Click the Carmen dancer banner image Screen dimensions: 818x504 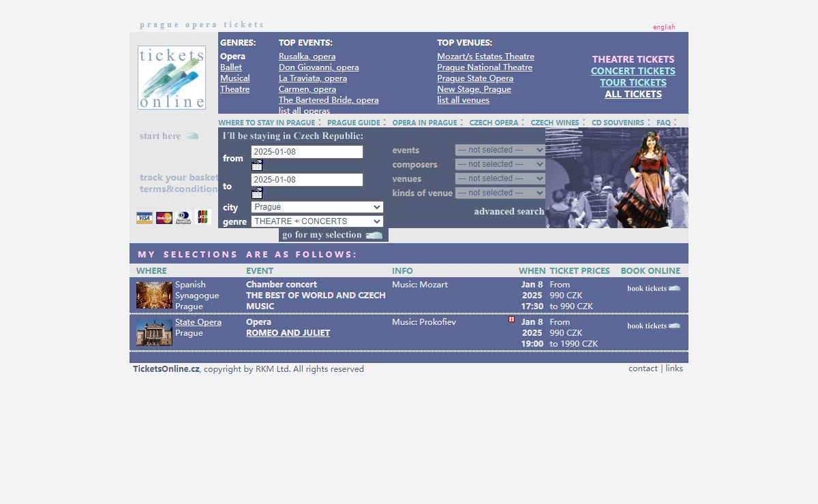point(617,178)
